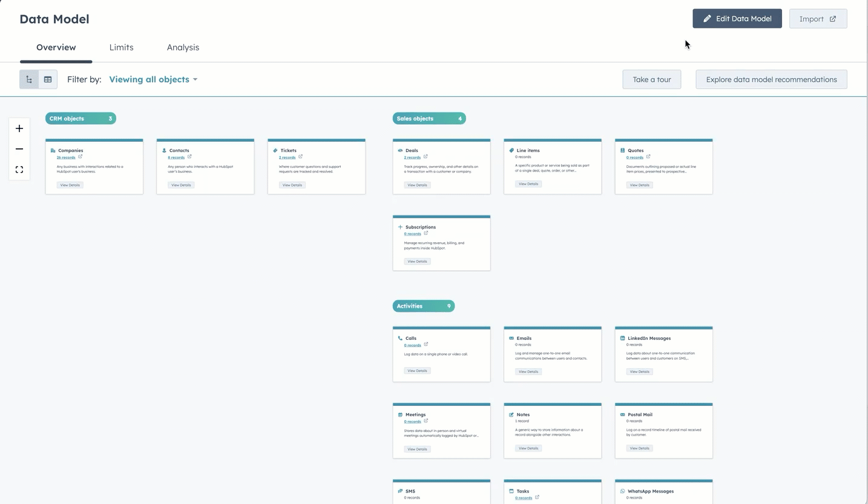Open the 26 records link for Companies
Image resolution: width=868 pixels, height=504 pixels.
(66, 157)
